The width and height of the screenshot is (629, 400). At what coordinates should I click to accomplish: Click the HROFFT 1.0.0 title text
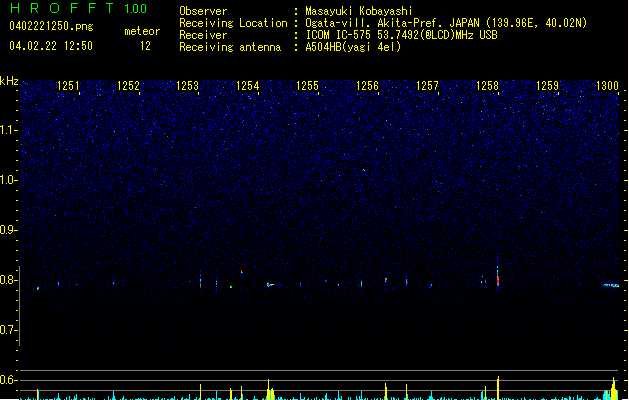click(78, 8)
